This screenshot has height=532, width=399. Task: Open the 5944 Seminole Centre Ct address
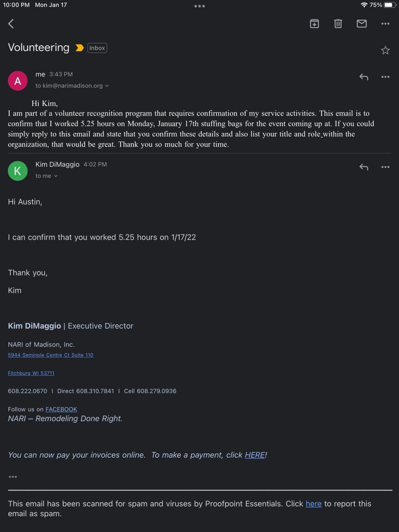(50, 355)
